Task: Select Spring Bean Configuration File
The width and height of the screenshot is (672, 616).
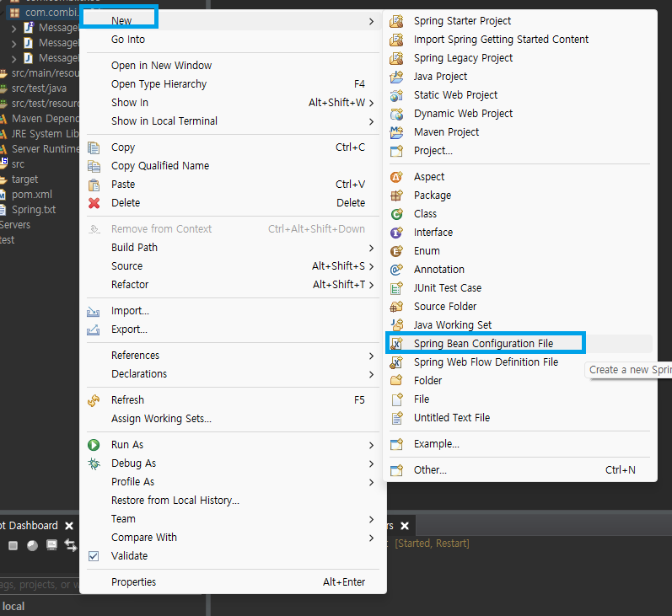Action: pyautogui.click(x=521, y=344)
